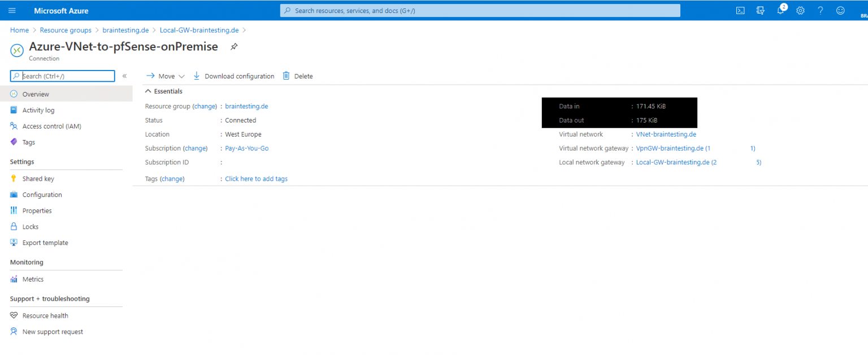Image resolution: width=868 pixels, height=355 pixels.
Task: Select the West Europe location text
Action: tap(243, 134)
